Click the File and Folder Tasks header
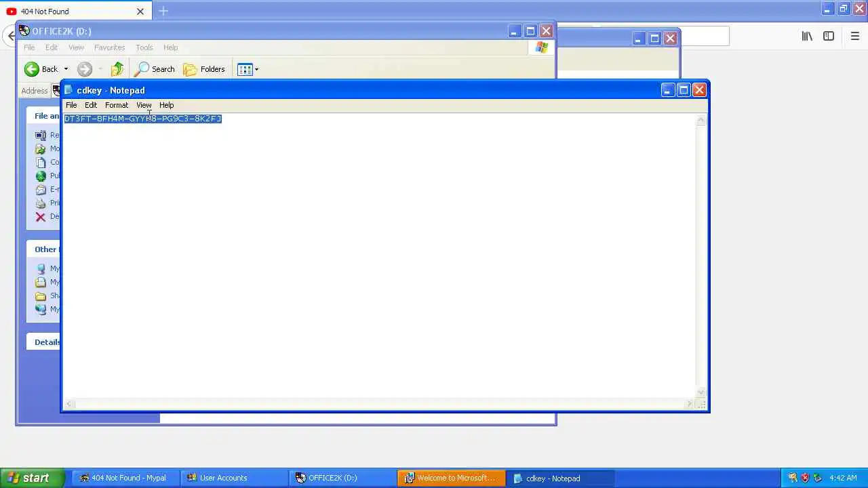868x488 pixels. (x=43, y=115)
